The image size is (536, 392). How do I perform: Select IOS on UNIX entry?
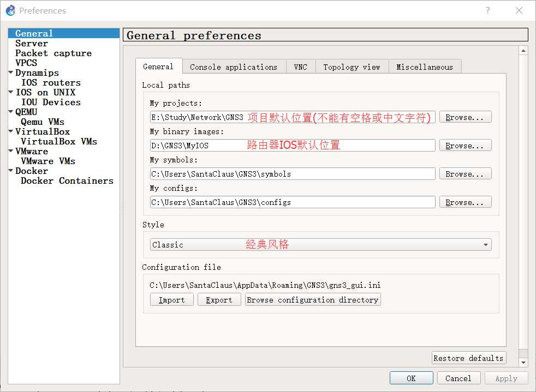(45, 92)
